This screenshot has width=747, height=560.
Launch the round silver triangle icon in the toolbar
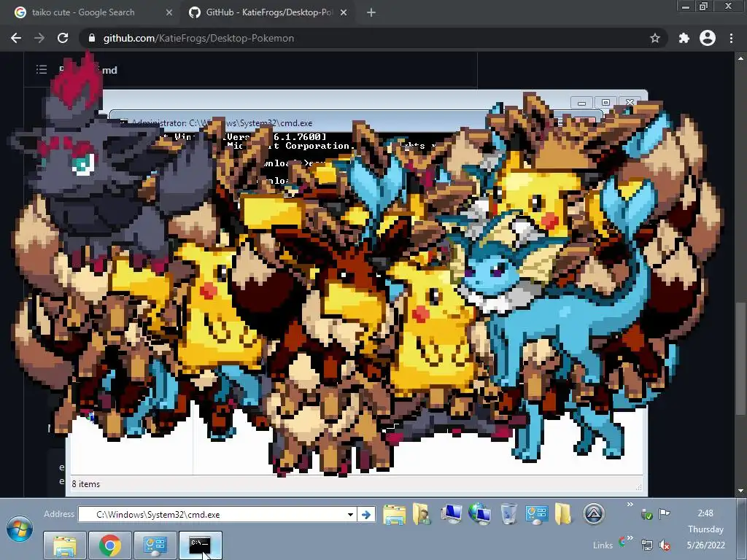pos(594,514)
